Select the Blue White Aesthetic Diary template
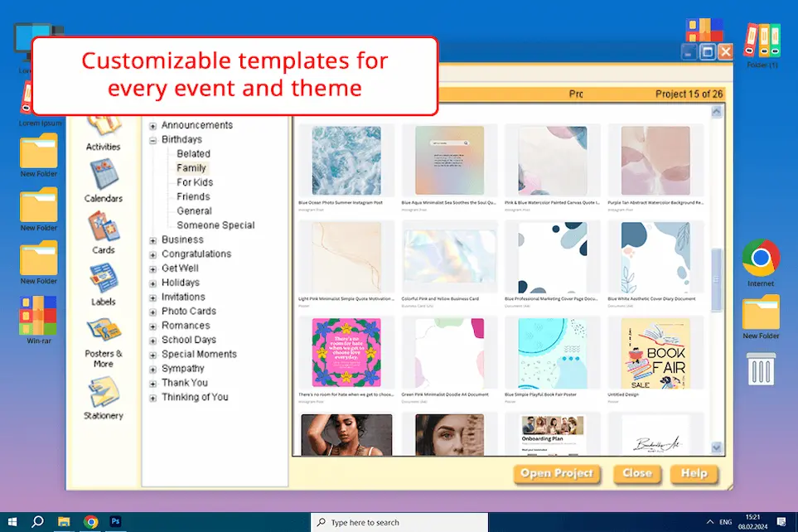798x532 pixels. (655, 257)
